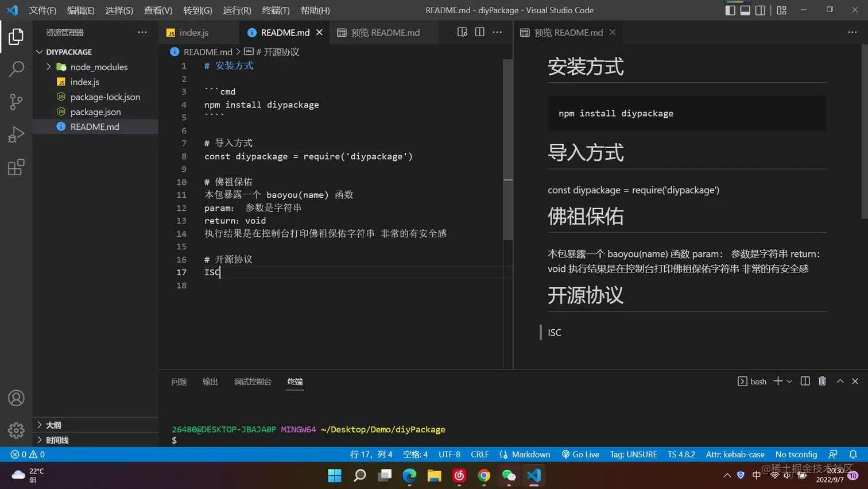This screenshot has height=489, width=868.
Task: Open package.json in the file tree
Action: tap(95, 111)
